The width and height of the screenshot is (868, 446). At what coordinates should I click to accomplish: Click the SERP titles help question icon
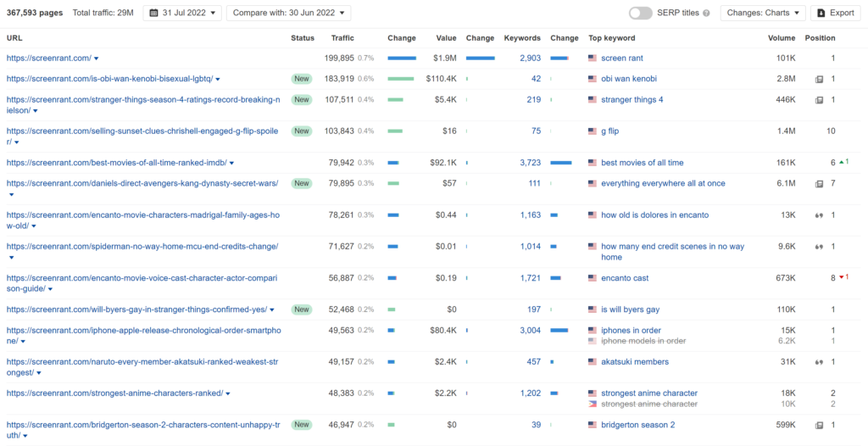point(706,14)
